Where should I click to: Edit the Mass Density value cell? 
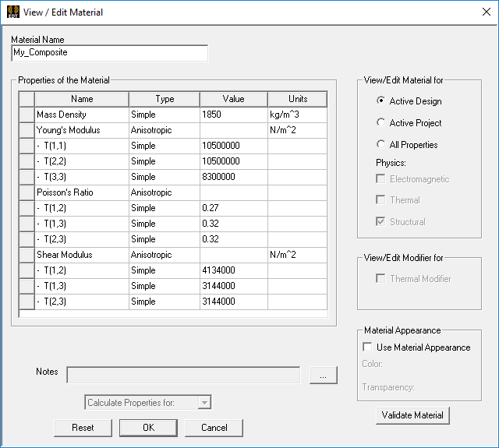233,115
